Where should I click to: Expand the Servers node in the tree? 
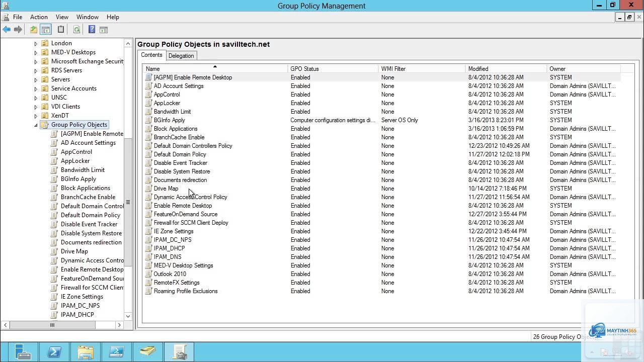36,80
